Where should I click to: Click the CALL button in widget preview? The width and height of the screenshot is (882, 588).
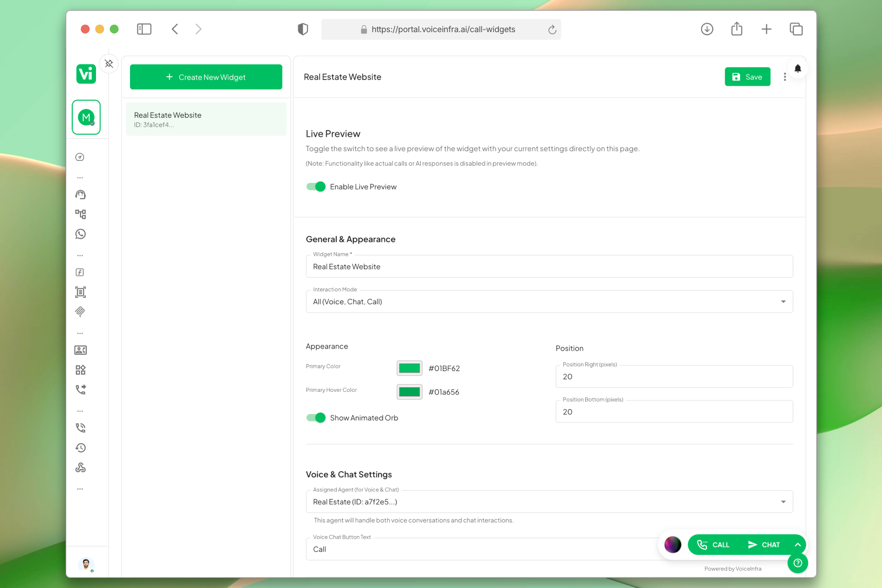(x=713, y=545)
